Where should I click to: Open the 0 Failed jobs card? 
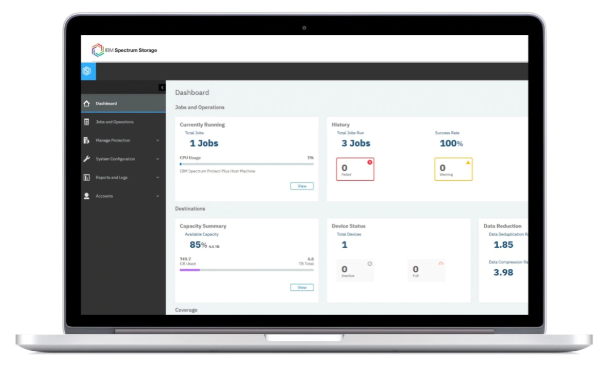[x=355, y=169]
